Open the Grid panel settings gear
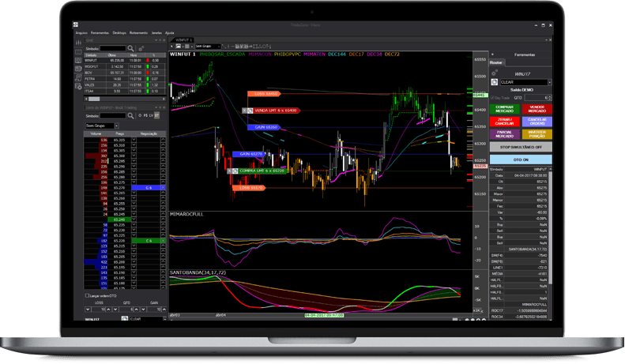Screen dimensions: 625x364 (x=139, y=48)
